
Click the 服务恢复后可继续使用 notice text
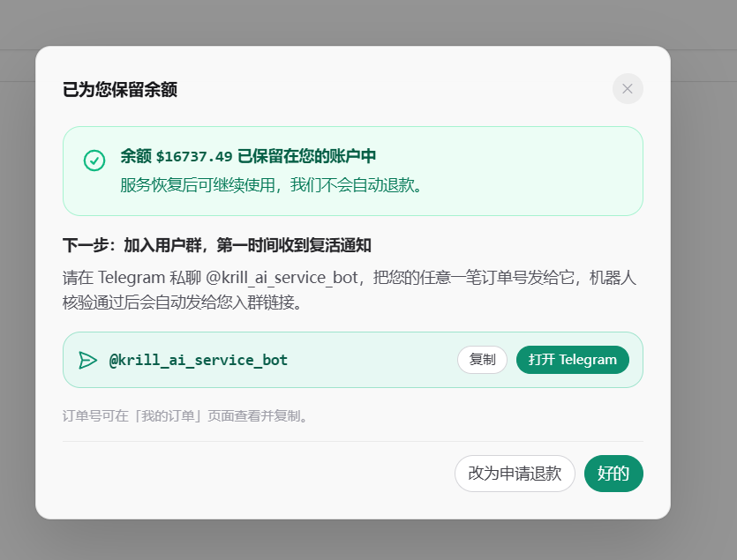coord(271,185)
